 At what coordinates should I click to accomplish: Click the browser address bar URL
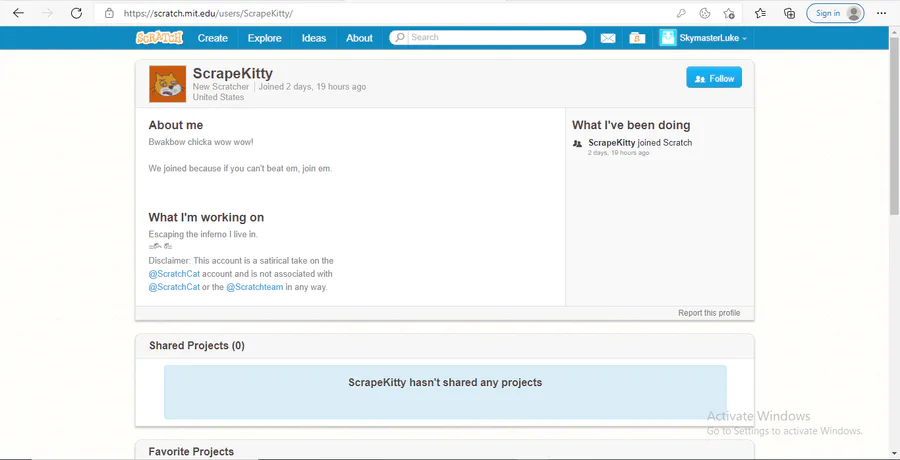(x=208, y=13)
